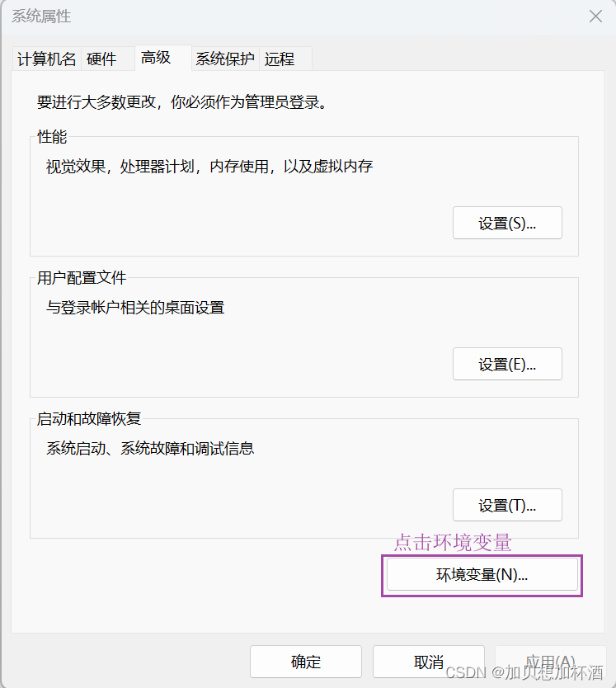This screenshot has height=688, width=616.
Task: Open user profile settings via 设置(E) button
Action: pyautogui.click(x=507, y=364)
